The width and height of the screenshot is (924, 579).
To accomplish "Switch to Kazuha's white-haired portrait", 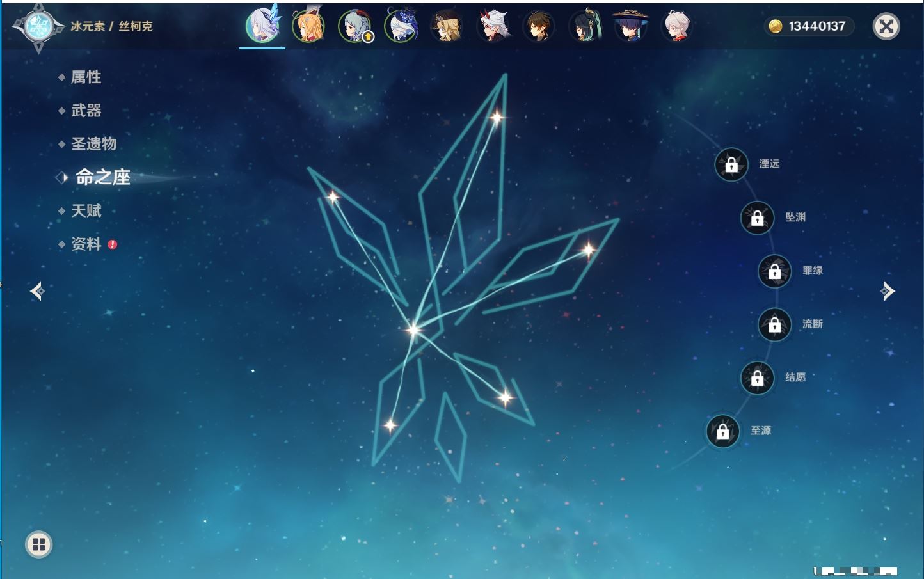I will point(677,26).
